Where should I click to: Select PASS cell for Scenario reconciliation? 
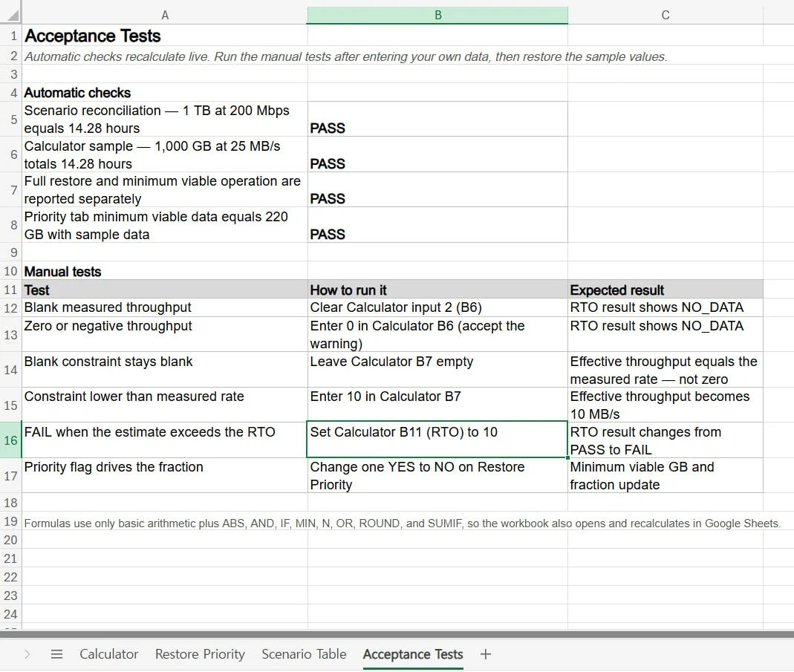click(x=437, y=119)
